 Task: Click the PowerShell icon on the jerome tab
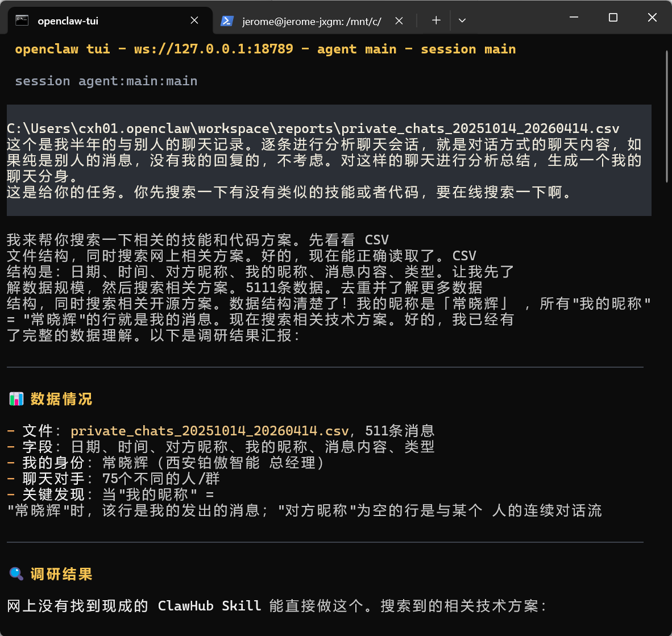point(227,20)
